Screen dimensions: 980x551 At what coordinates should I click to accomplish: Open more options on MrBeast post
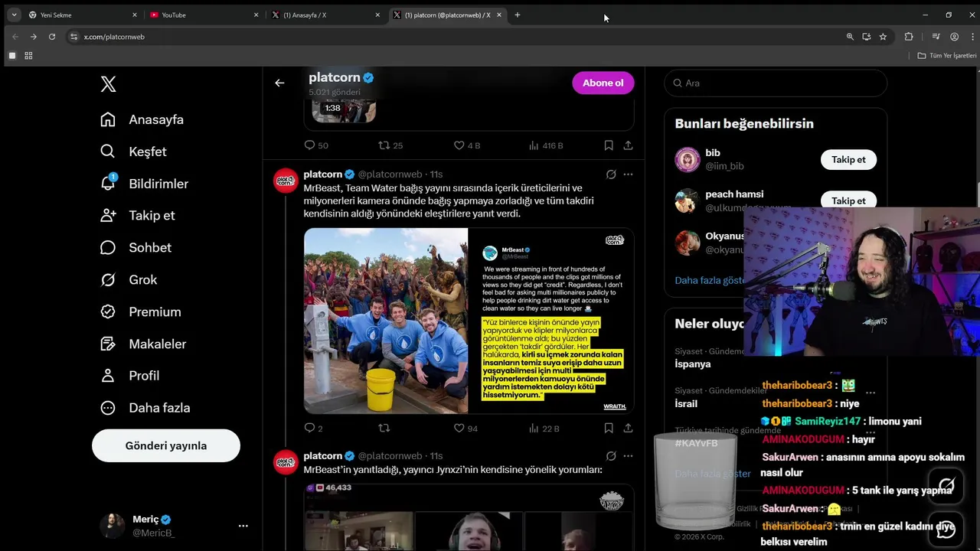[x=628, y=174]
